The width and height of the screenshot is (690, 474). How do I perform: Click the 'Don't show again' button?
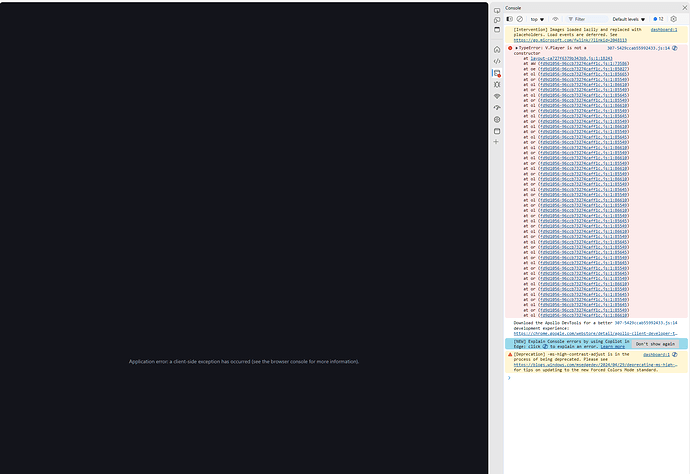click(x=655, y=344)
